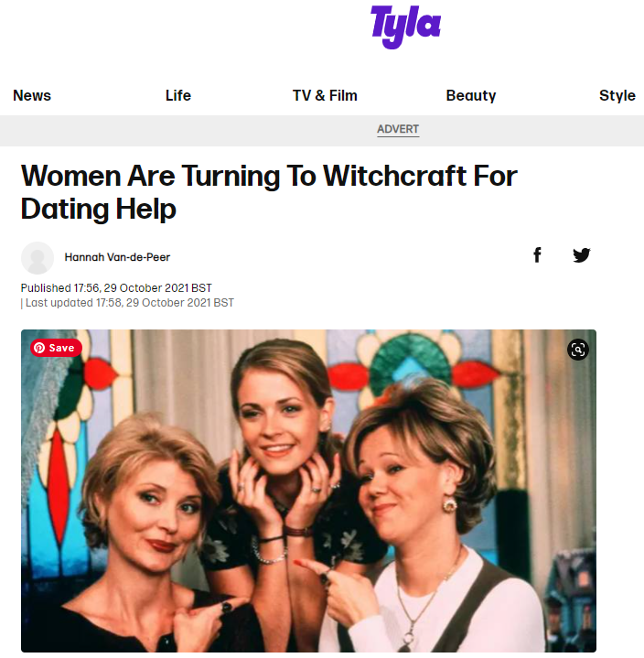Click the Published date text
This screenshot has height=658, width=644.
(x=116, y=288)
